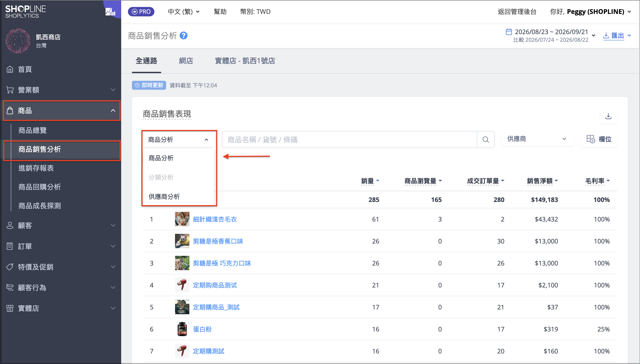Click the 首頁 home icon in sidebar
This screenshot has height=364, width=640.
click(x=10, y=69)
